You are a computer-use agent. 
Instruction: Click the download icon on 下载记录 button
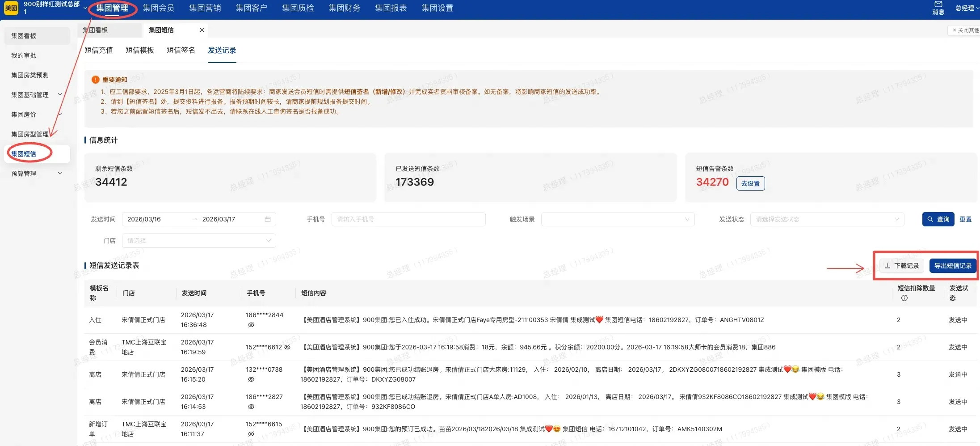coord(887,265)
